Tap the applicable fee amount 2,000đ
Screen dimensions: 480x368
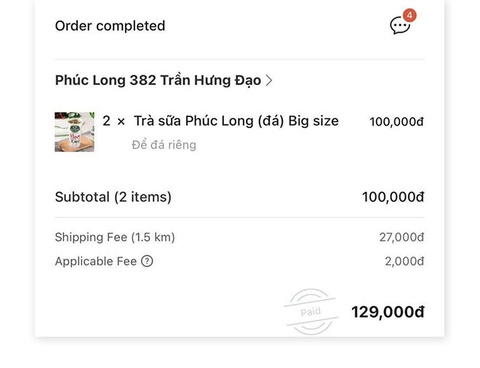click(405, 261)
